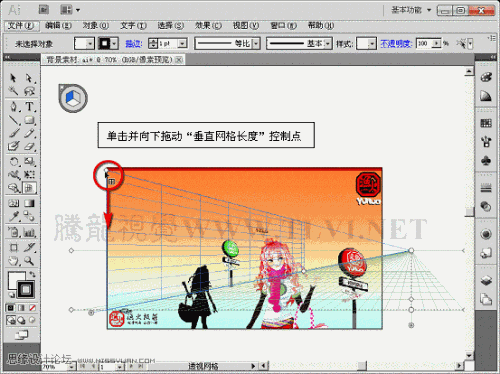Pick the Gradient tool
This screenshot has width=500, height=374.
click(x=29, y=203)
